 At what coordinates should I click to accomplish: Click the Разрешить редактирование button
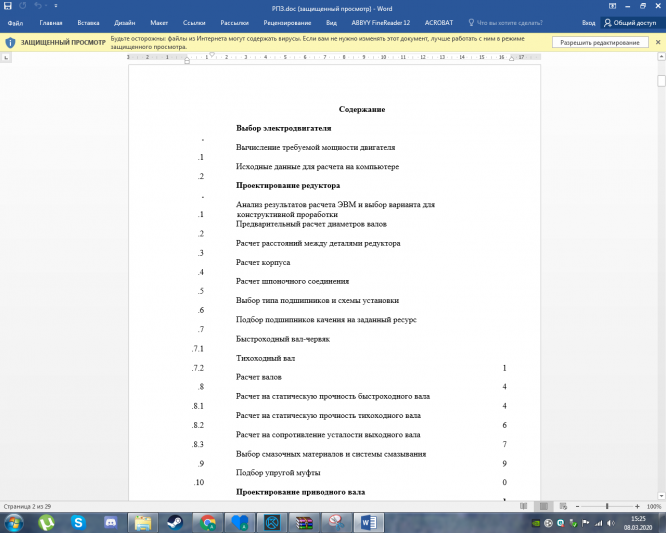point(599,43)
